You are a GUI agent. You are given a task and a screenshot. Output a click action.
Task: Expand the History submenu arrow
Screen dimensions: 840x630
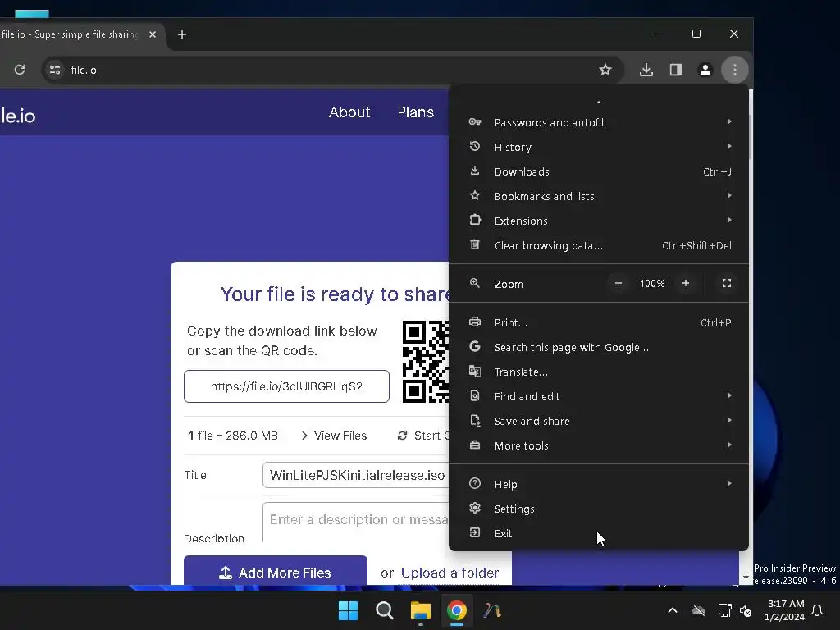pos(729,146)
